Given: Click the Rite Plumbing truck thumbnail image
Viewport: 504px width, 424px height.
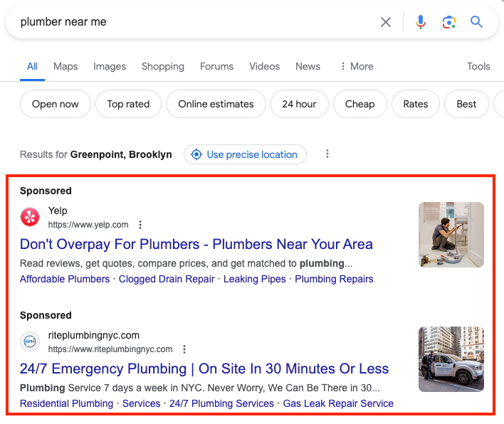Looking at the screenshot, I should click(x=451, y=359).
